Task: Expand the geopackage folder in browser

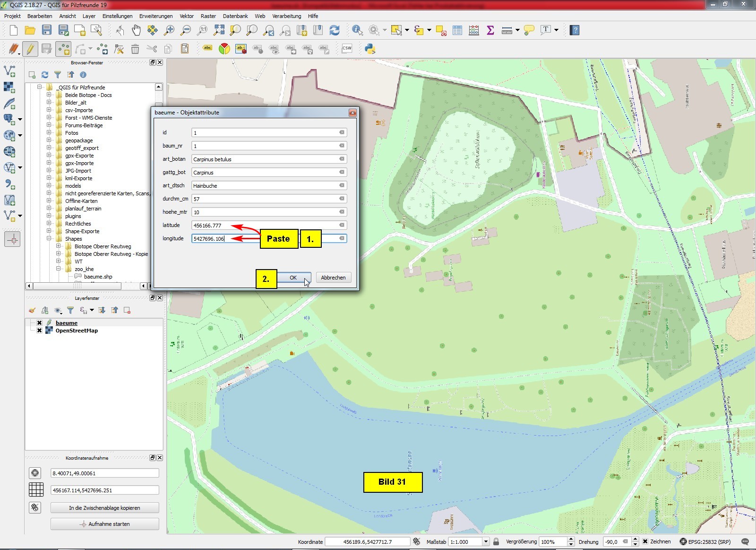Action: coord(49,140)
